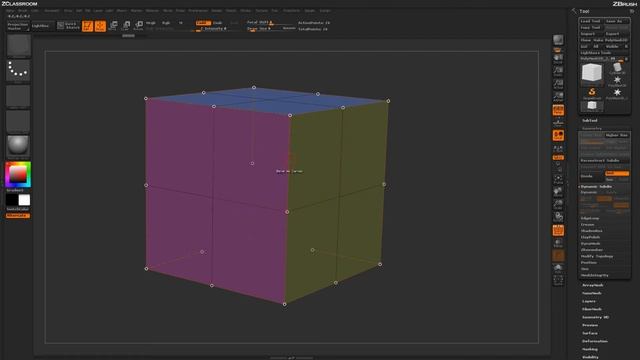Toggle the Smt button beside Divide

click(x=617, y=173)
